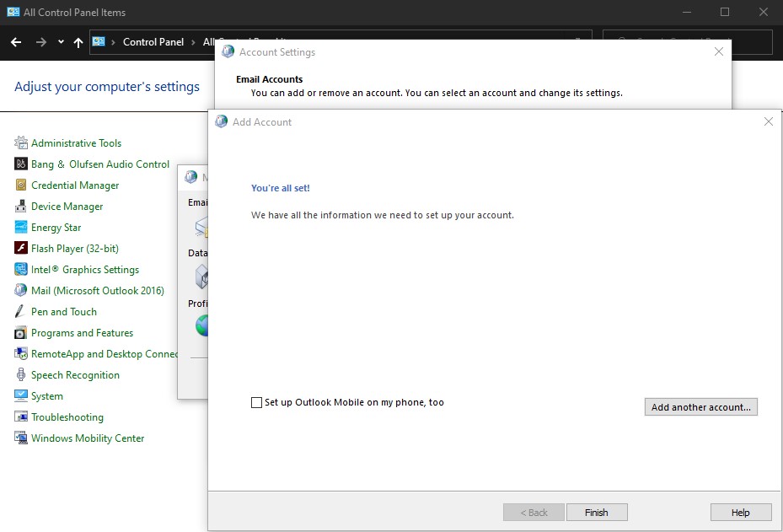
Task: Open Windows Mobility Center link
Action: click(x=88, y=438)
